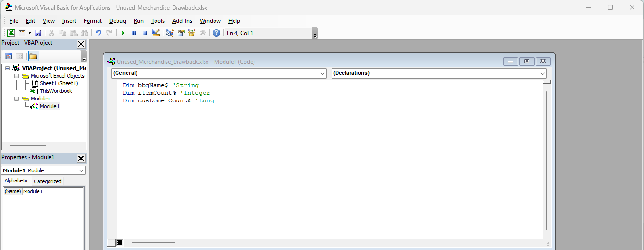This screenshot has width=644, height=250.
Task: Click the Break pause icon
Action: coord(134,33)
